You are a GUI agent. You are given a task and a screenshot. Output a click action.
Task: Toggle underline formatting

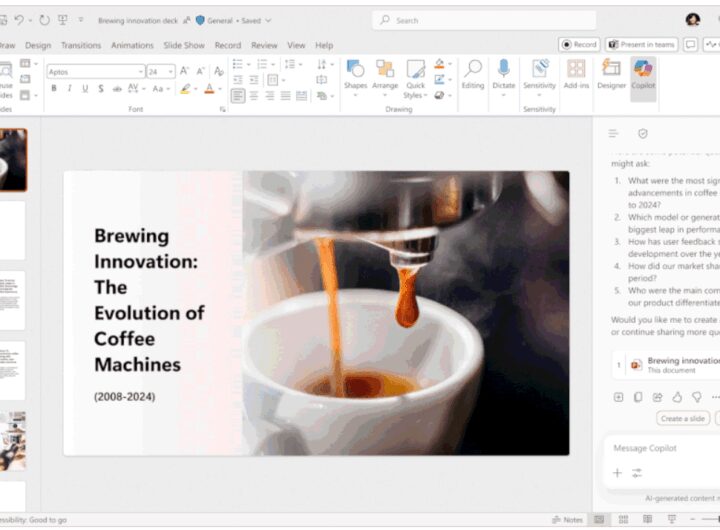(x=85, y=89)
